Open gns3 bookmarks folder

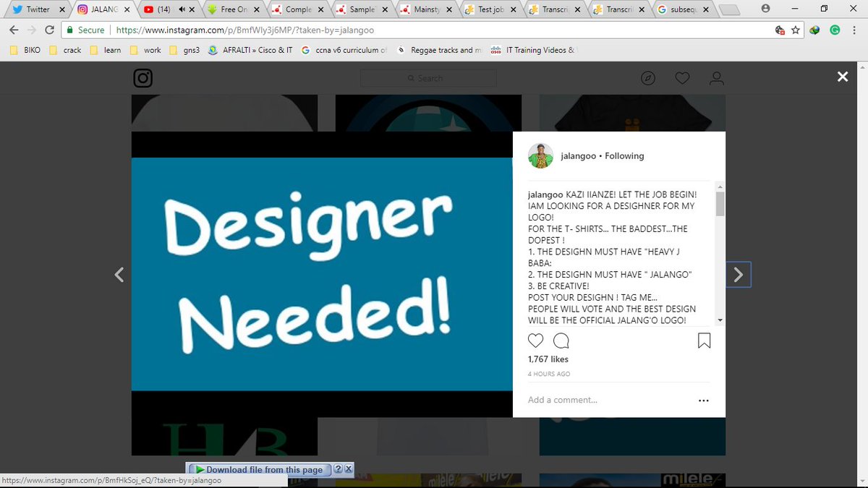click(184, 50)
